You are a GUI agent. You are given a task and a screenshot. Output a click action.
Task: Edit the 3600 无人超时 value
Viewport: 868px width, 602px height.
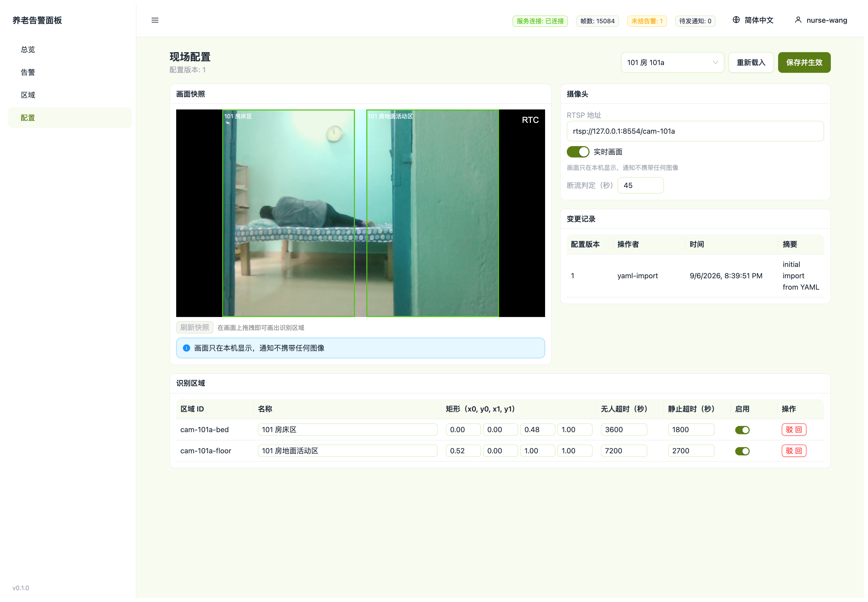pyautogui.click(x=624, y=430)
